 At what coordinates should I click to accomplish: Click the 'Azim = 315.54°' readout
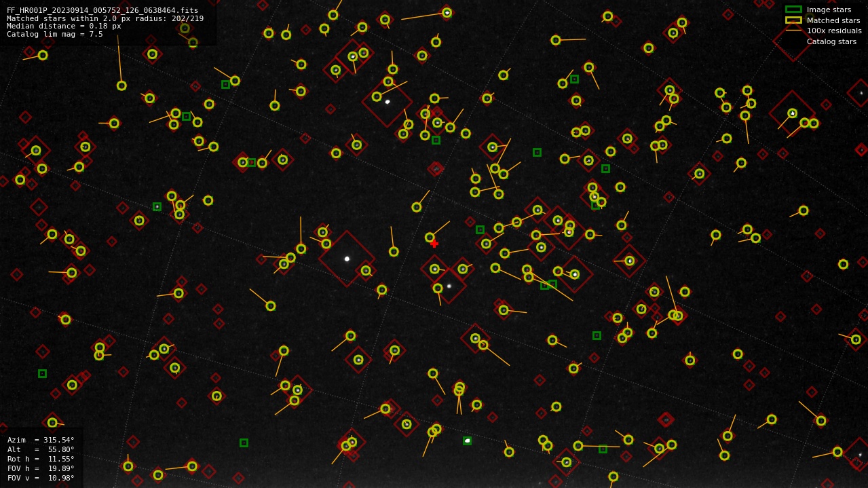41,440
